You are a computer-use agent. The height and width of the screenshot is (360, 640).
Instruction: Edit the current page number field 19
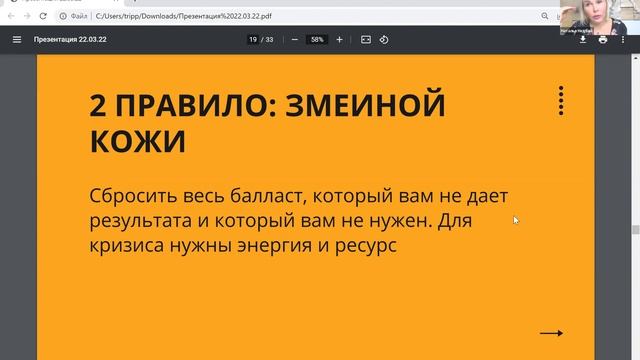(253, 40)
